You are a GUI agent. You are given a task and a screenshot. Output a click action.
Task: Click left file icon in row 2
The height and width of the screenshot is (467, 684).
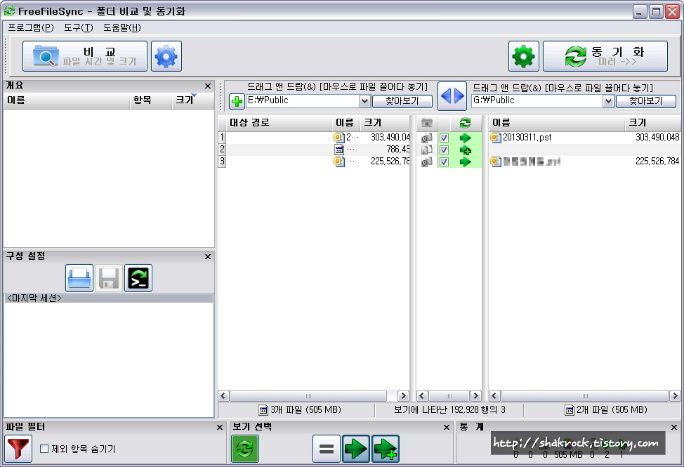tap(339, 150)
